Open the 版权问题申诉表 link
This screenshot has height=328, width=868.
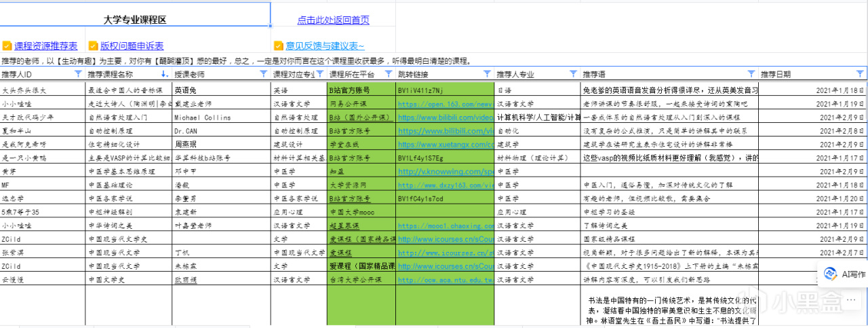[x=132, y=46]
